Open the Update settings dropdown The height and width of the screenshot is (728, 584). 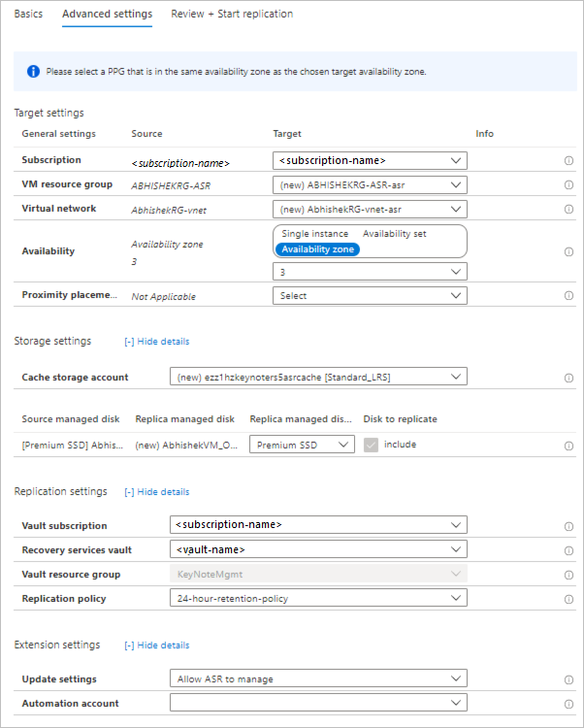tap(318, 679)
